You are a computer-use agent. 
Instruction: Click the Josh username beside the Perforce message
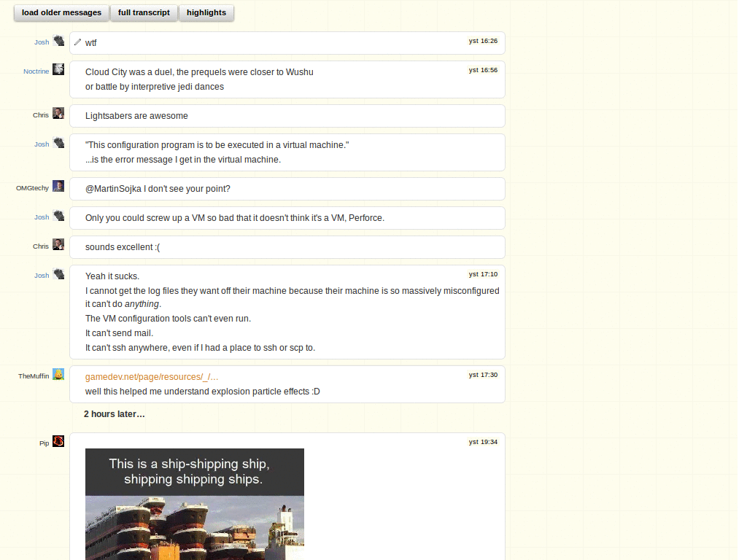[42, 217]
